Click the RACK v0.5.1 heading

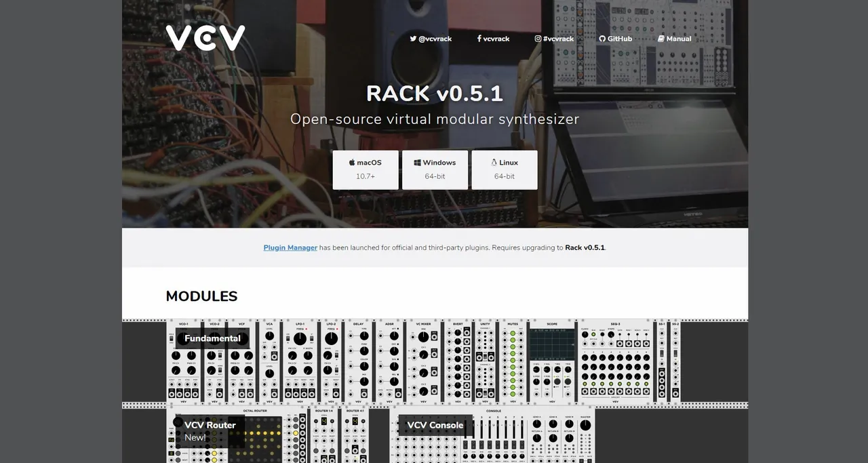(435, 93)
